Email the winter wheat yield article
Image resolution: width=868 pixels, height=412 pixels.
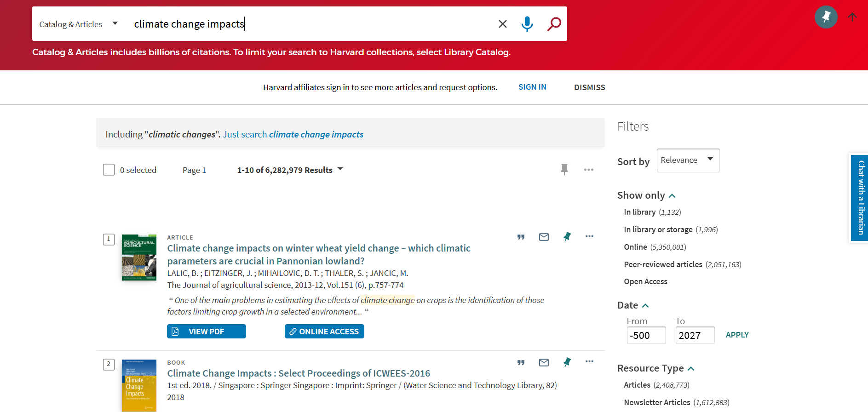pos(544,237)
